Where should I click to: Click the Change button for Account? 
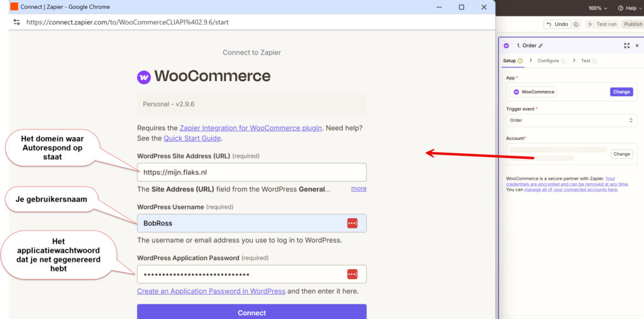pos(622,154)
